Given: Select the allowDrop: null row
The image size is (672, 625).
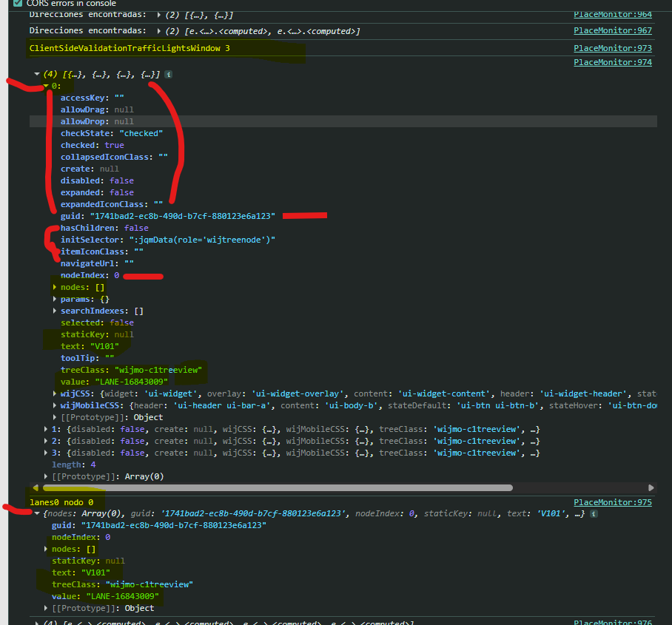Looking at the screenshot, I should [x=343, y=121].
